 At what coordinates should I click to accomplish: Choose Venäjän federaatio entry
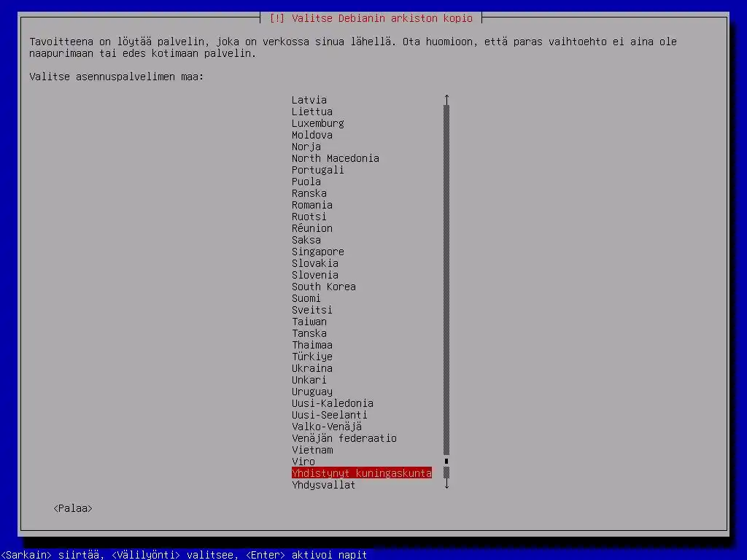(x=344, y=438)
